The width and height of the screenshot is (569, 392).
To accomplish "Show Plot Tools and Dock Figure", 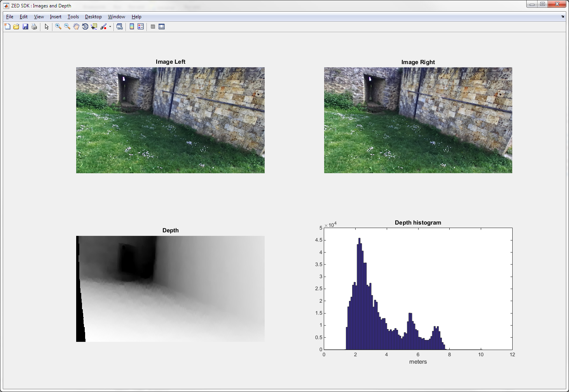I will pyautogui.click(x=161, y=26).
